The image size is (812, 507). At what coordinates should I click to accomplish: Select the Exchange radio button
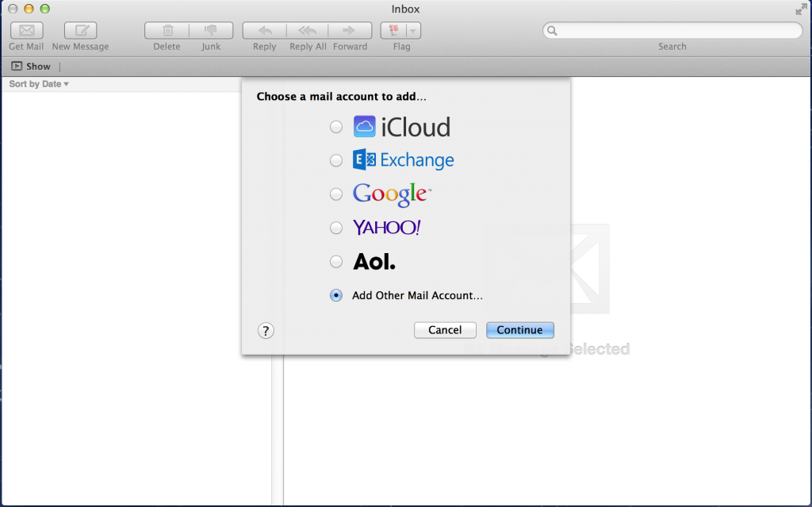pyautogui.click(x=336, y=160)
